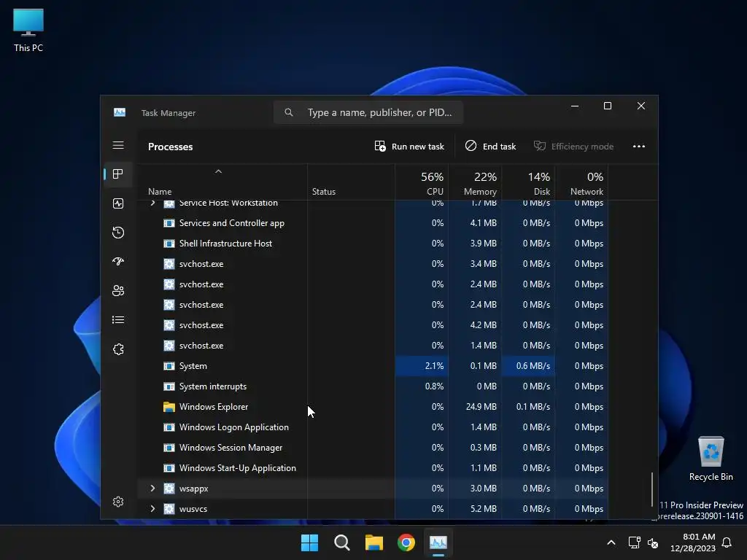Screen dimensions: 747x560
Task: Click the Efficiency mode button
Action: 573,146
